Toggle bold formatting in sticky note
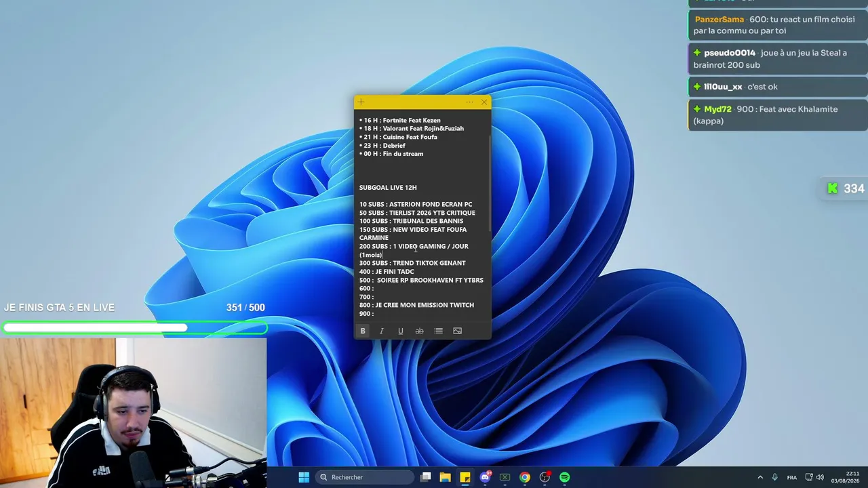 (x=363, y=331)
